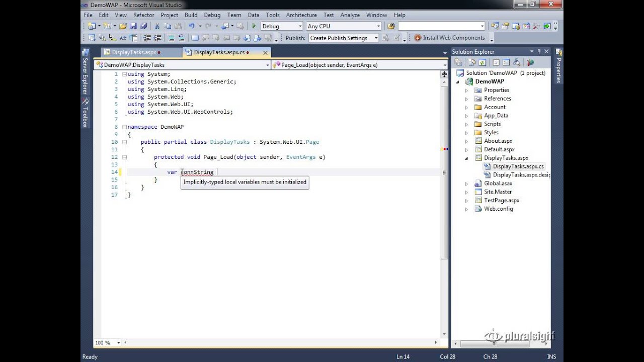The width and height of the screenshot is (644, 362).
Task: Open the Analyze menu
Action: (x=350, y=15)
